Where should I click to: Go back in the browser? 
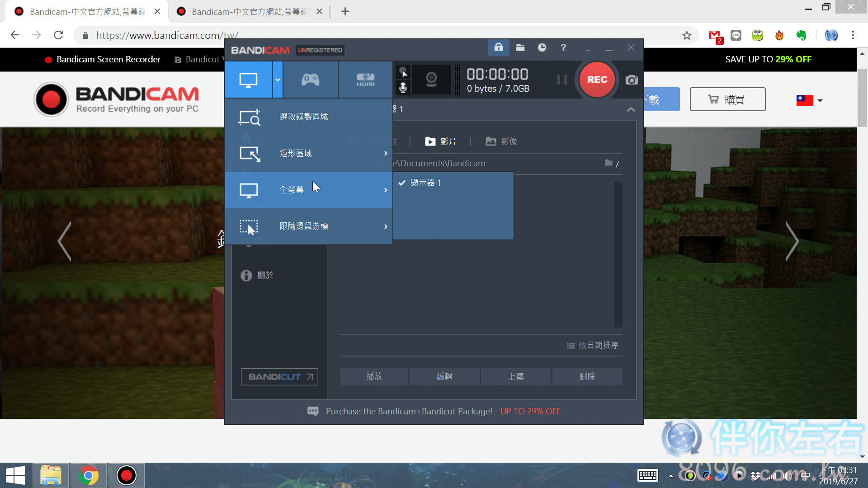click(15, 35)
